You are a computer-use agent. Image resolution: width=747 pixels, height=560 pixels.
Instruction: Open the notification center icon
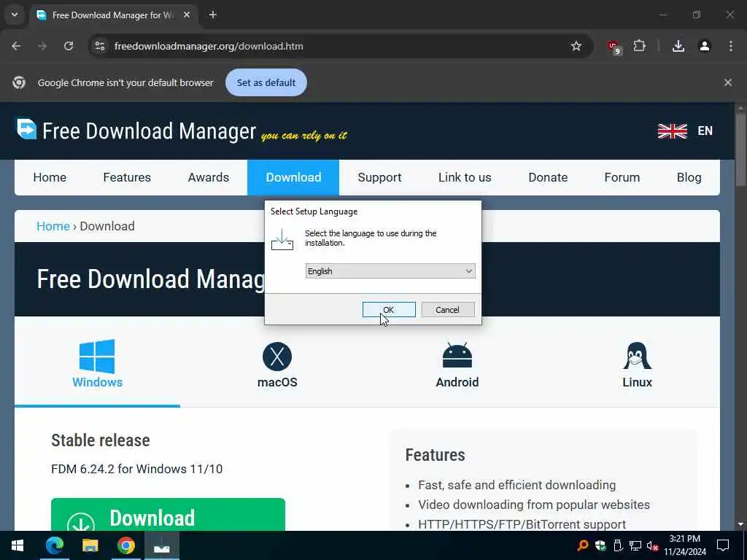tap(723, 545)
